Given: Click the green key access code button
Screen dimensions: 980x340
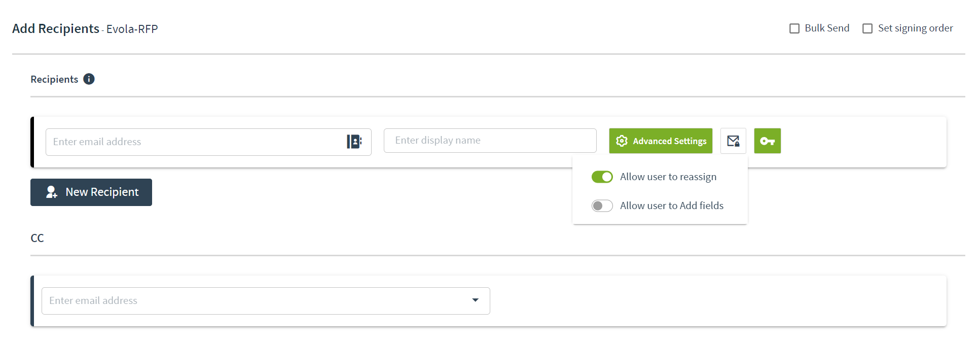Looking at the screenshot, I should pos(767,141).
